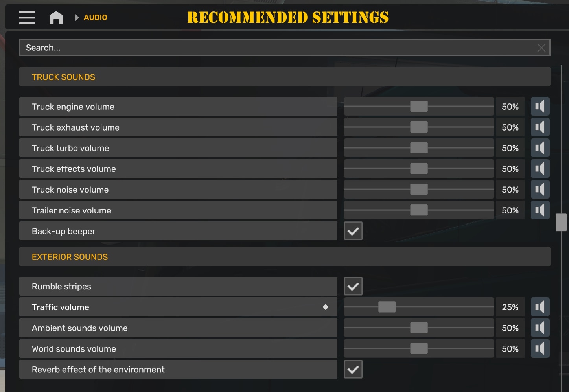This screenshot has height=392, width=569.
Task: Mute the Traffic volume speaker
Action: click(540, 307)
